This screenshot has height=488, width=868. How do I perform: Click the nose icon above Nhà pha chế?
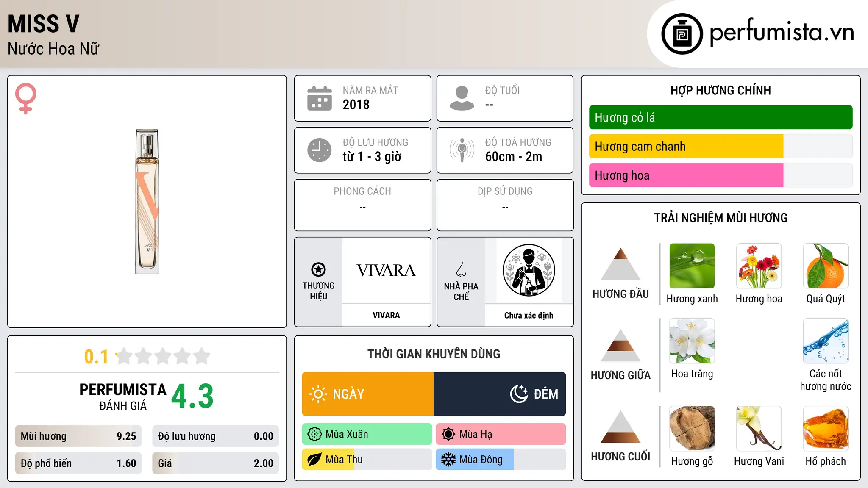pyautogui.click(x=461, y=269)
